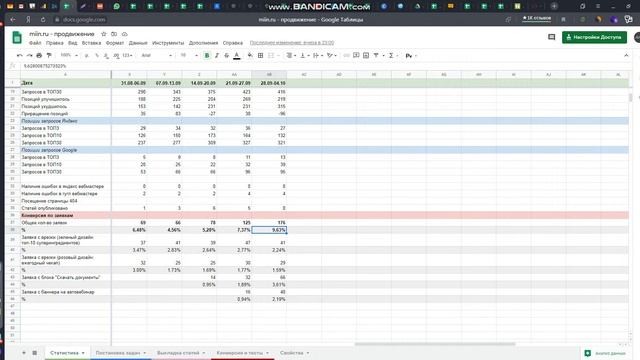Open the Arial font family dropdown
The width and height of the screenshot is (640, 360).
(156, 56)
